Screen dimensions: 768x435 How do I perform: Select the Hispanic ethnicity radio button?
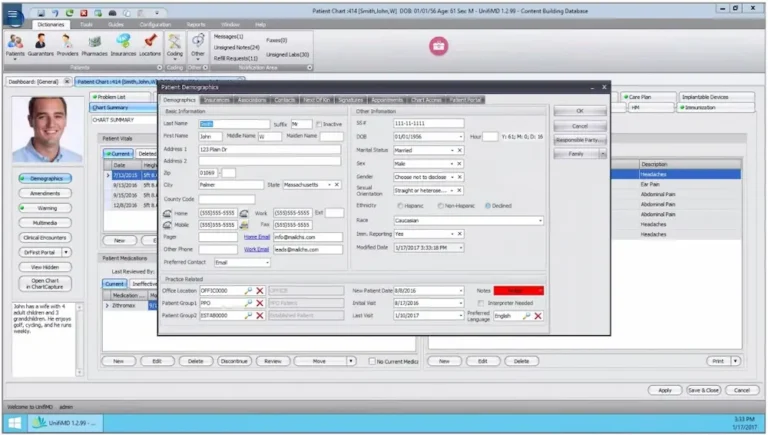point(400,206)
